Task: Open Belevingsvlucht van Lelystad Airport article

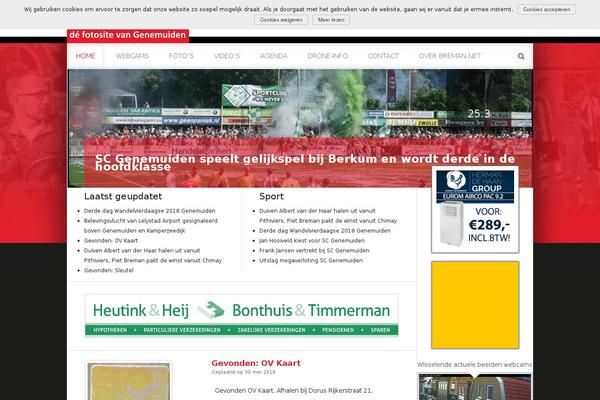Action: [x=150, y=226]
